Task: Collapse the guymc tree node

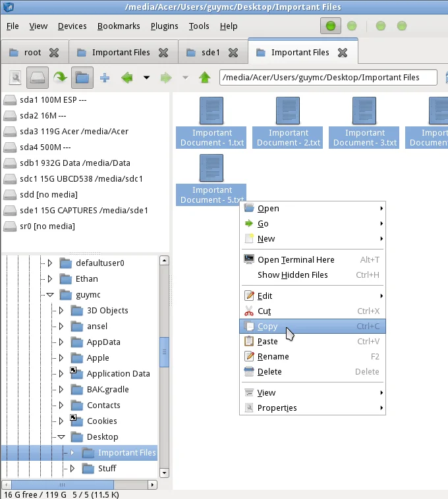Action: [x=50, y=295]
